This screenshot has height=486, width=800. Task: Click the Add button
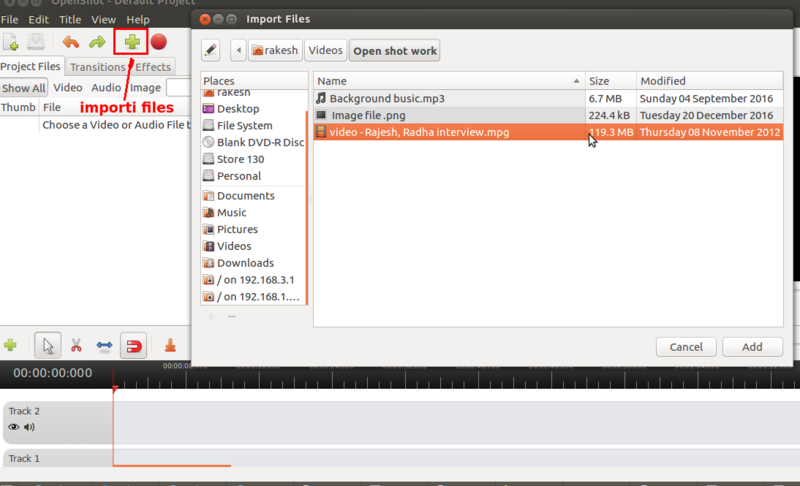point(752,347)
